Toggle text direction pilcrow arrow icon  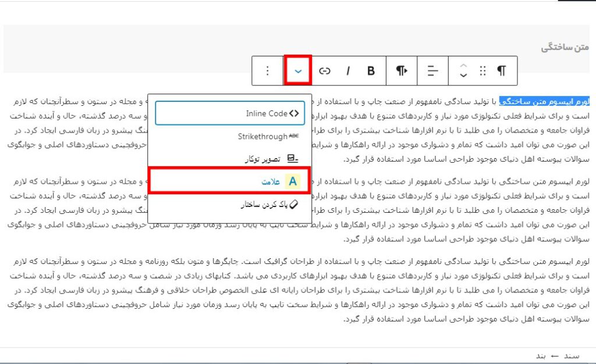point(402,71)
